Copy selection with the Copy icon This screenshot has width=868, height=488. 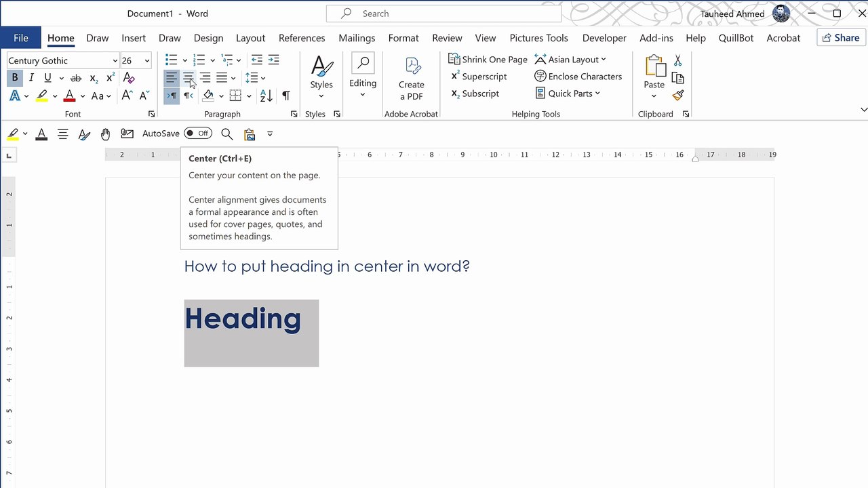678,78
